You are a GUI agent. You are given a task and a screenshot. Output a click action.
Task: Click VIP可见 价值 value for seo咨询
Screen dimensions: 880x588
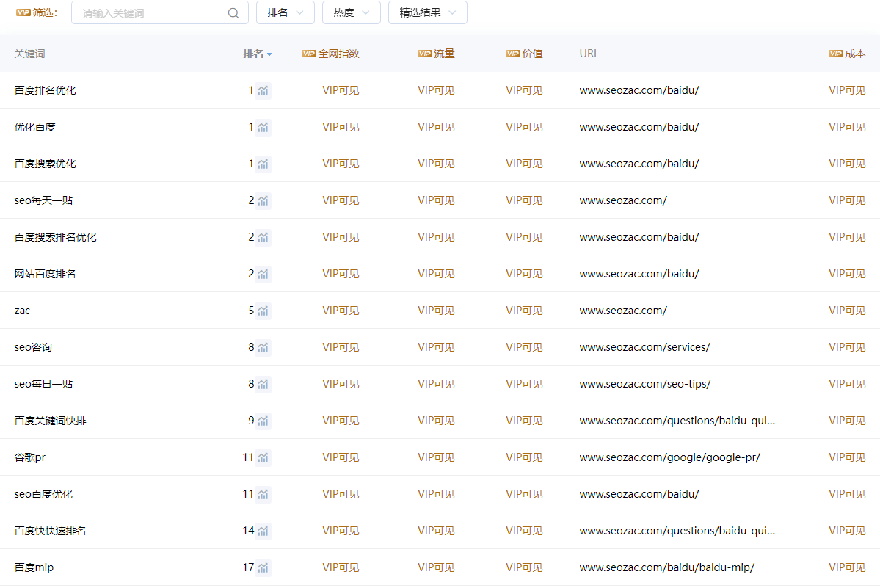coord(524,347)
